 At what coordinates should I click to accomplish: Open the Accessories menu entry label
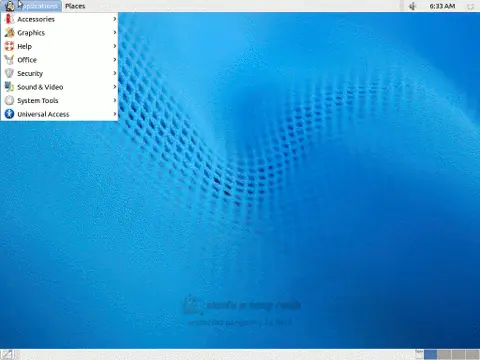click(x=36, y=19)
